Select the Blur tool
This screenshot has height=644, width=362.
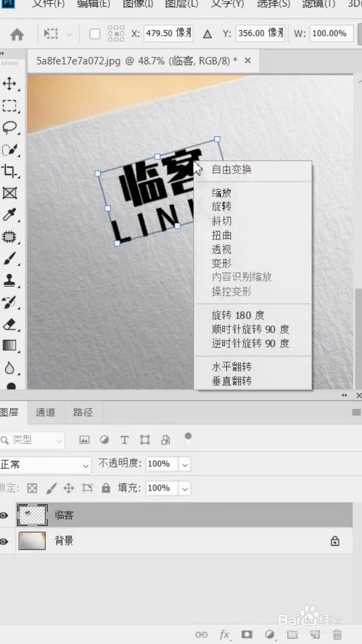(10, 368)
